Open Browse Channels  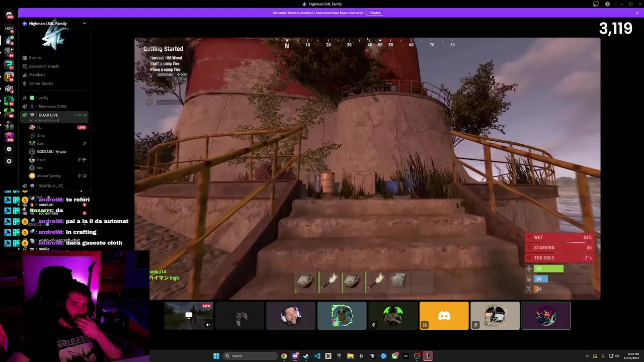(54, 66)
